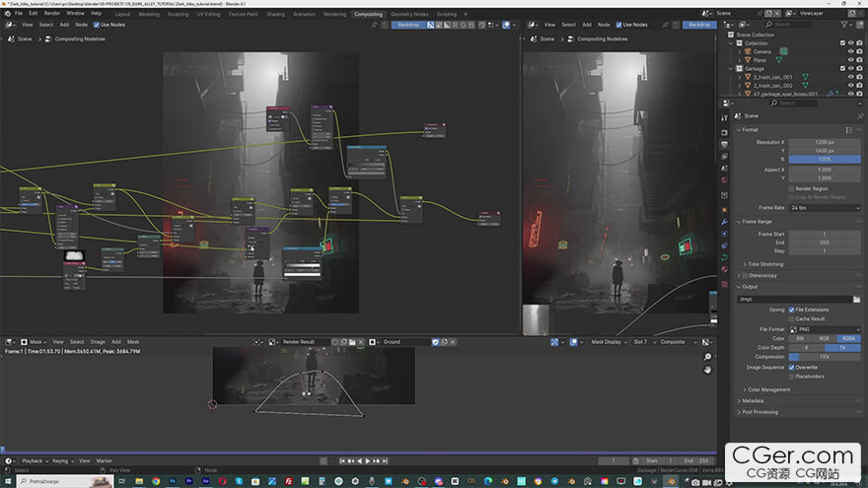Click the pan hand icon in image editor

coord(707,370)
